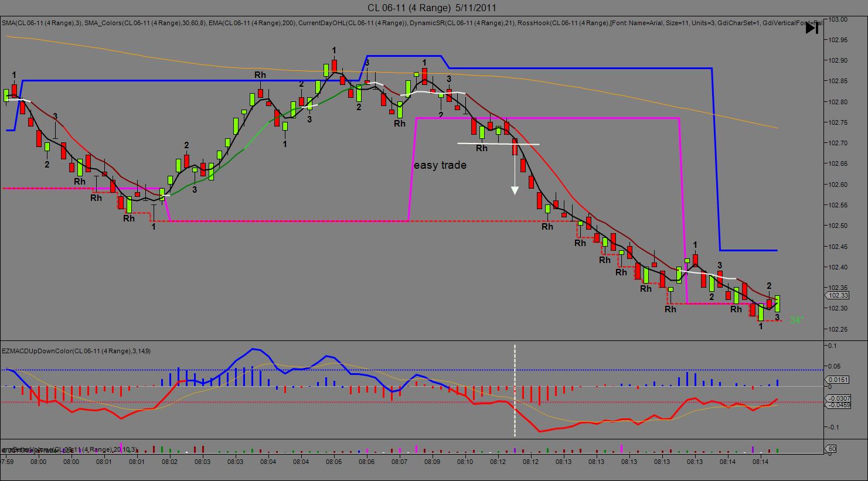Click the EZMACDUpDownColor indicator label
Screen dimensions: 868x481
click(76, 351)
